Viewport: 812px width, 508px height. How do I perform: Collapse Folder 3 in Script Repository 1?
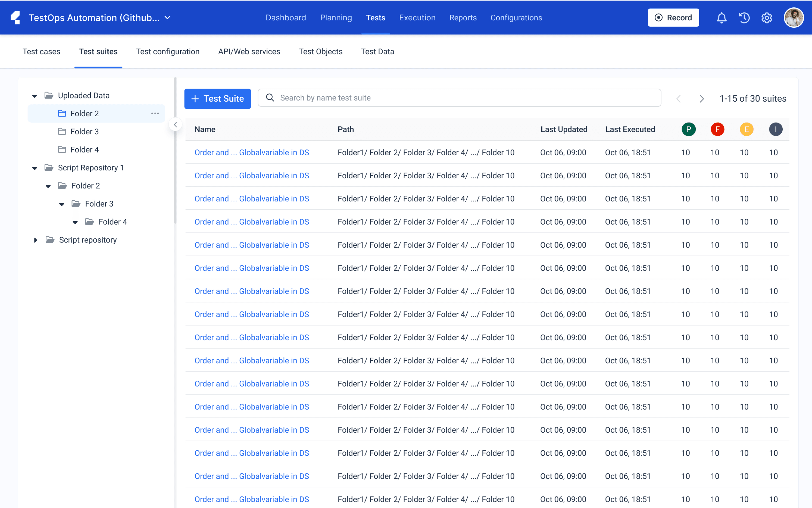click(61, 204)
